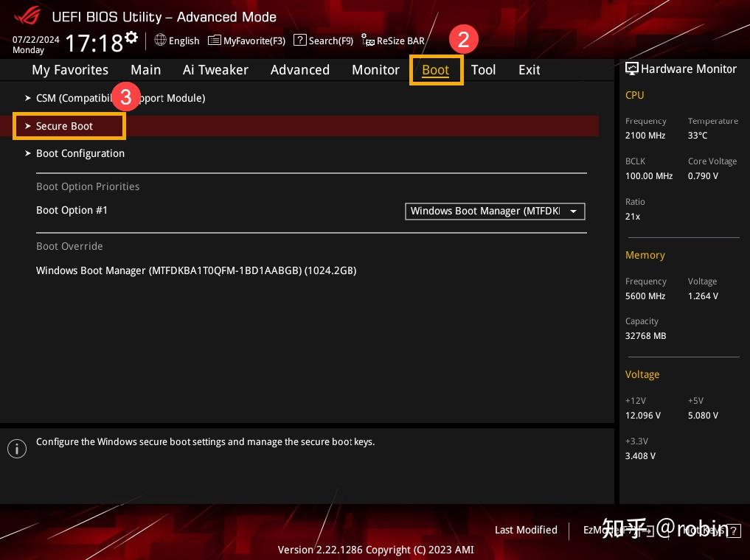The image size is (750, 560).
Task: Switch to the Ai Tweaker tab
Action: point(215,69)
